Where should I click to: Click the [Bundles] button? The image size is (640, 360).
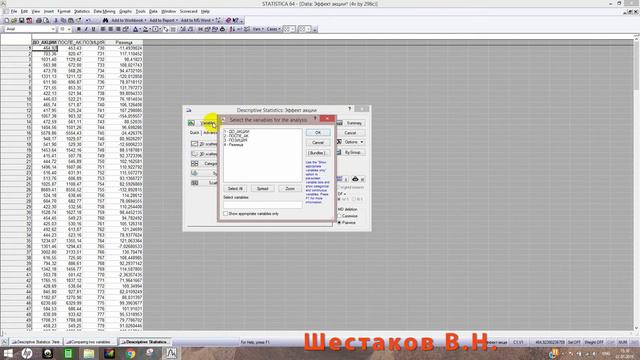click(x=317, y=153)
